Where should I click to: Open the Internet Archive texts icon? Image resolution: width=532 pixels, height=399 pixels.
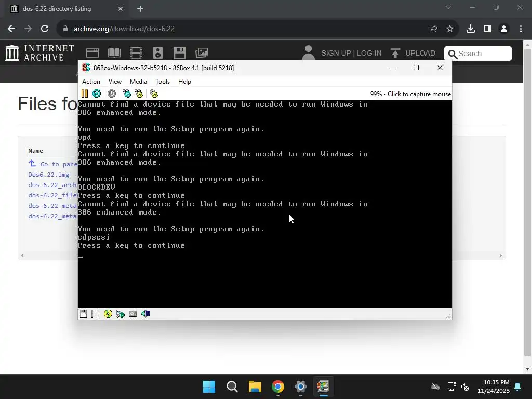114,53
